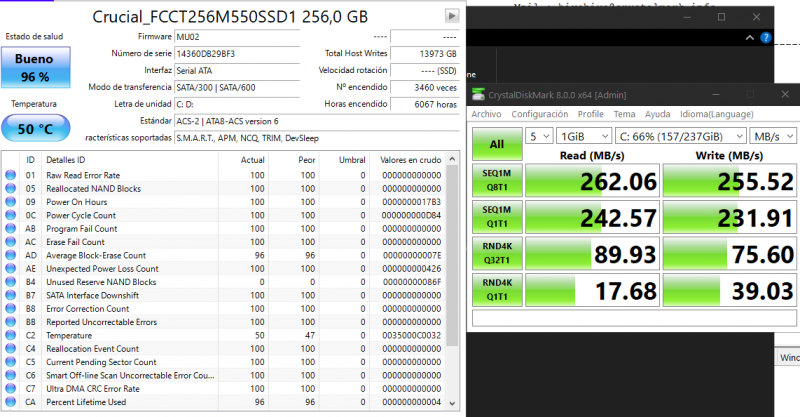Click the status orb for Raw Read Error Rate

point(10,175)
